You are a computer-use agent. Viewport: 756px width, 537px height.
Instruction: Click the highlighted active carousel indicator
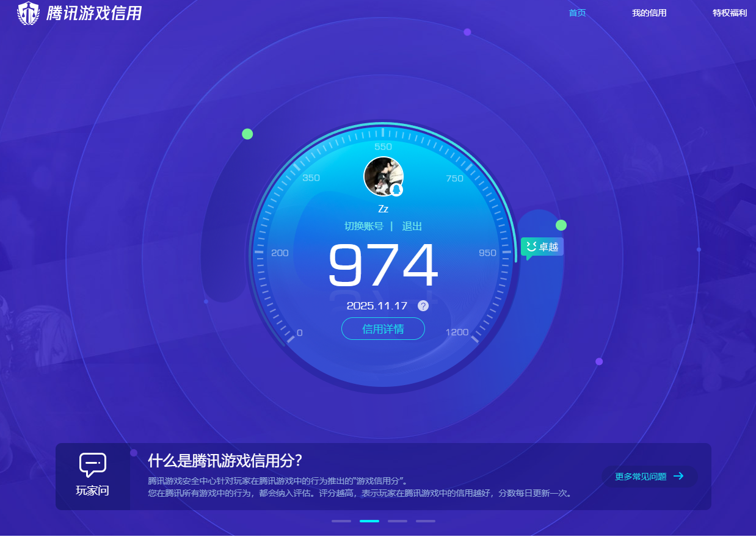point(369,521)
